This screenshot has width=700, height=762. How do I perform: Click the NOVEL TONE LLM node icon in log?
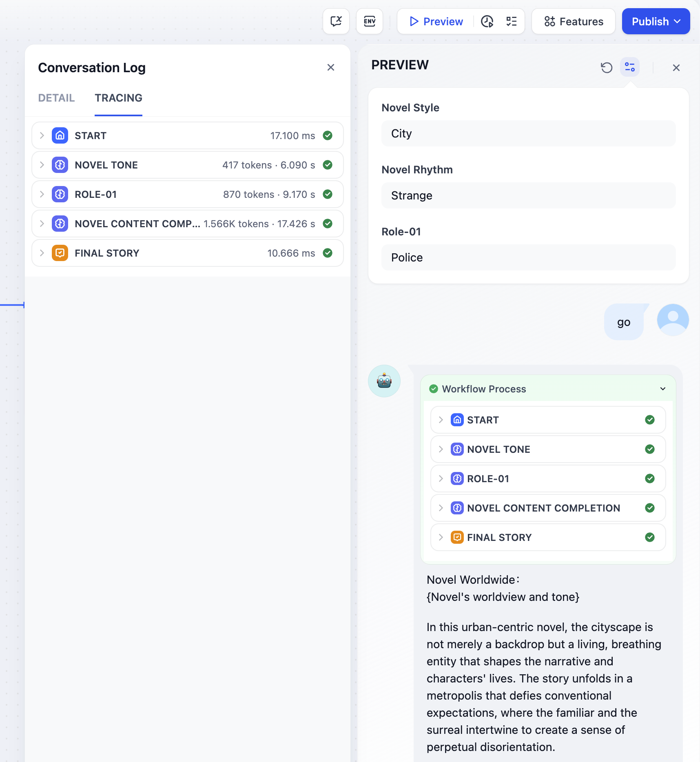pos(60,165)
